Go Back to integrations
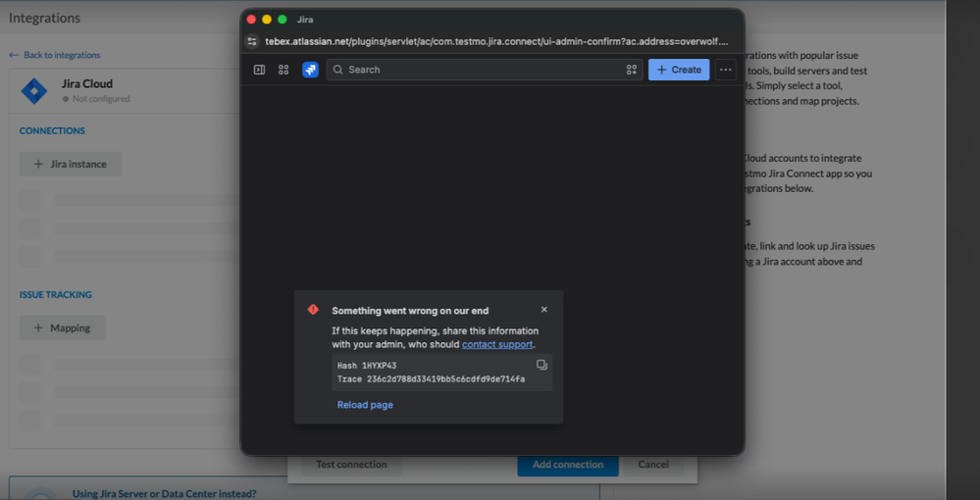This screenshot has width=980, height=500. [x=55, y=55]
